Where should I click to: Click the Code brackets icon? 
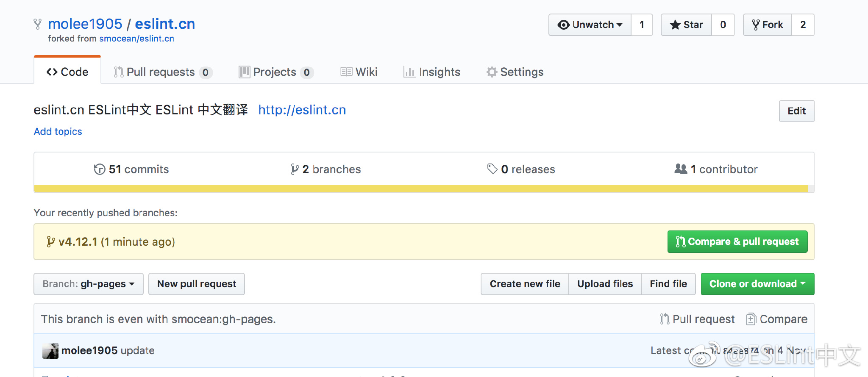(x=52, y=72)
